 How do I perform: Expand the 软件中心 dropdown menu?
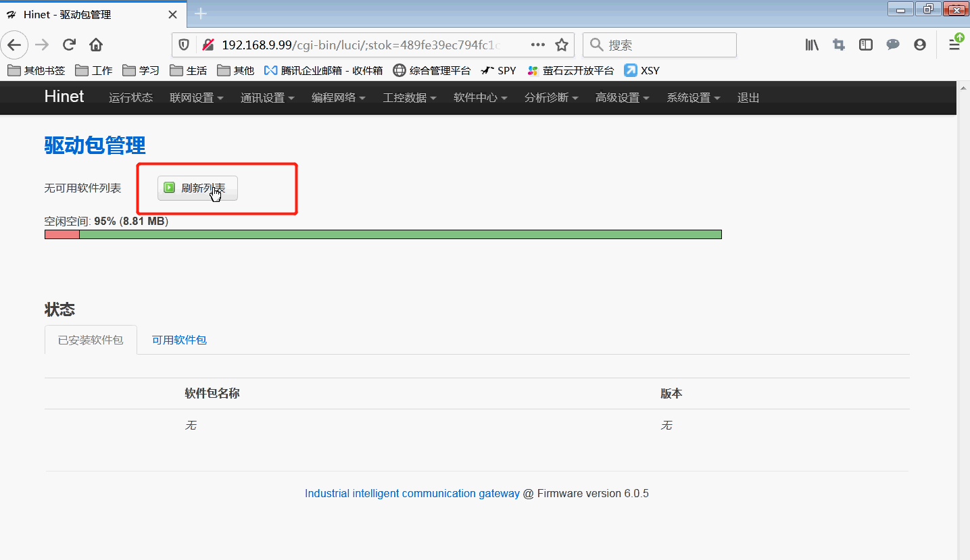pyautogui.click(x=480, y=98)
